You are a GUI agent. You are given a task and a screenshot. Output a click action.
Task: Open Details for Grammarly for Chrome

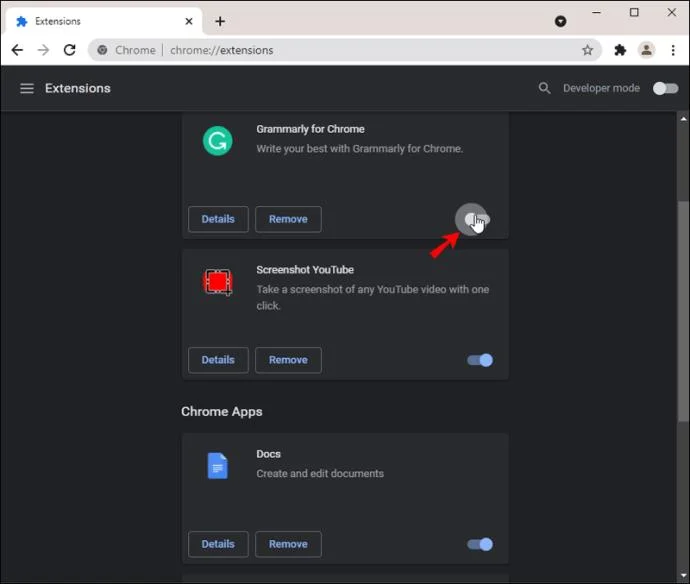[x=218, y=219]
